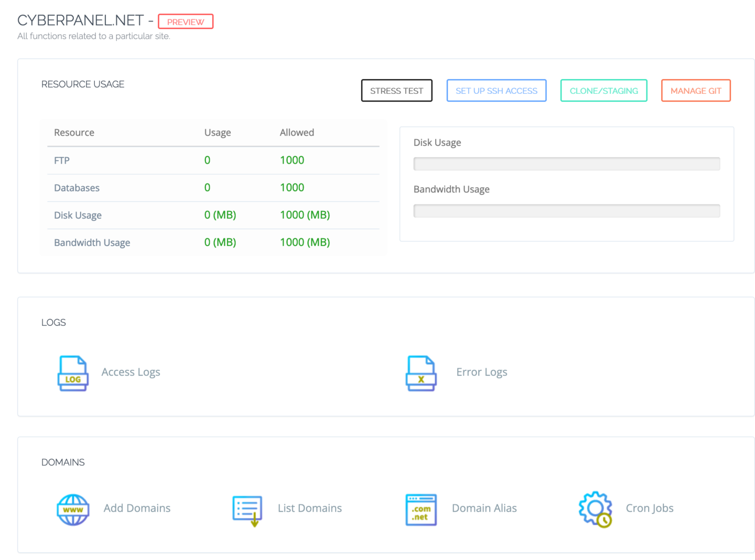Click the WWW globe icon for Add Domains

[73, 509]
